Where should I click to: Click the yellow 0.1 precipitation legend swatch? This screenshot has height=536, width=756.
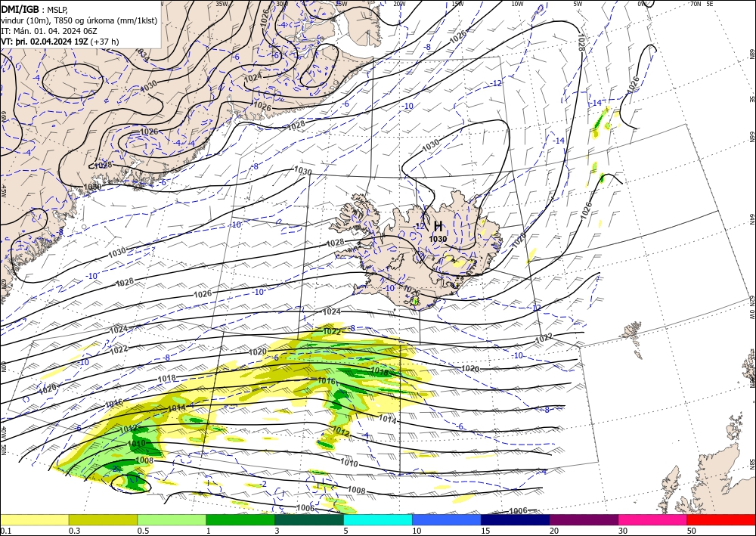tap(34, 520)
